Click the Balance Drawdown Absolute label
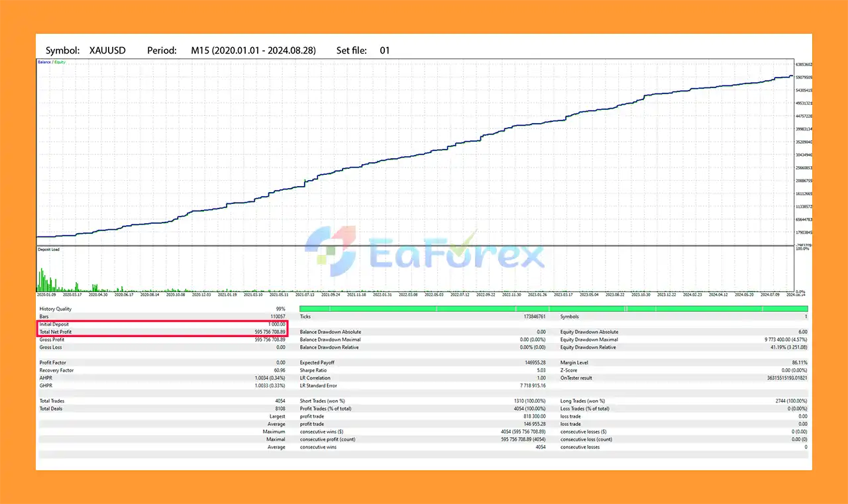 coord(331,332)
